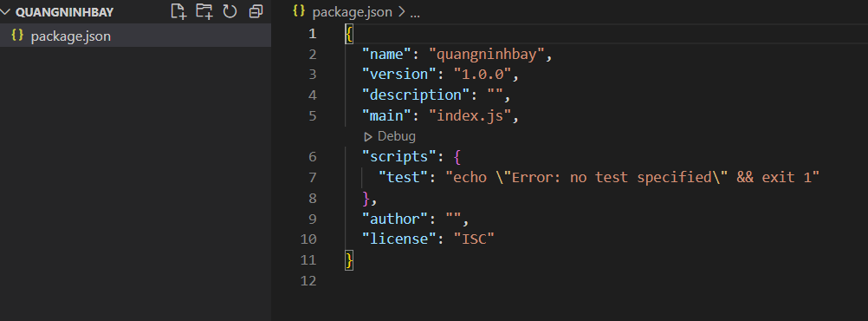
Task: Click line number 6 in gutter
Action: click(x=313, y=157)
